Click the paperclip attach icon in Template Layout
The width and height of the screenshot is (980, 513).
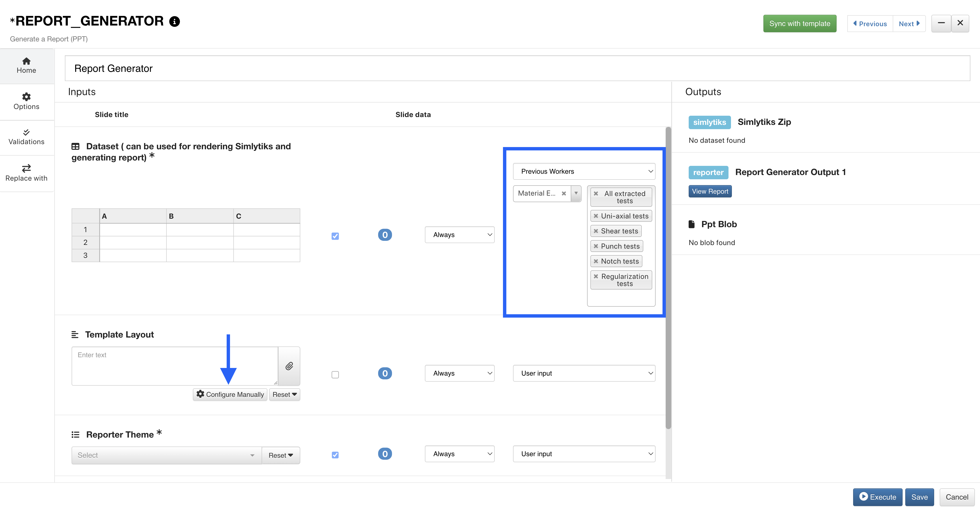(x=289, y=366)
